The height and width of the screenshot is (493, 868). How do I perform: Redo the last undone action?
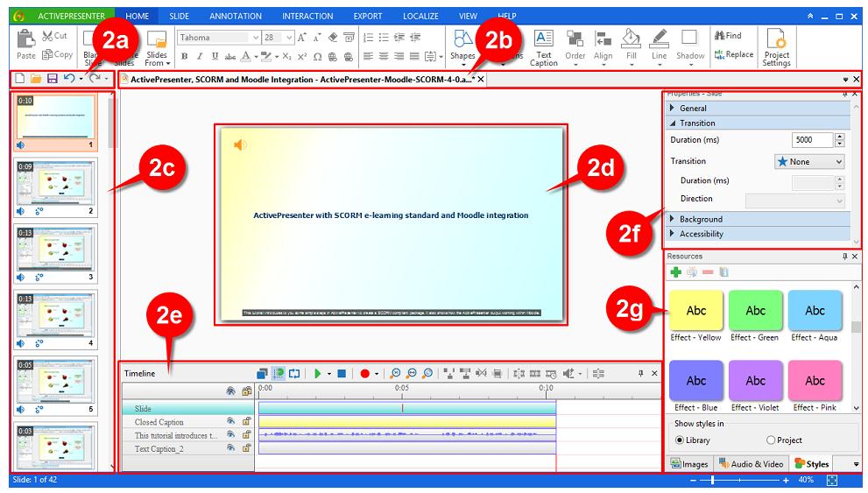[95, 79]
